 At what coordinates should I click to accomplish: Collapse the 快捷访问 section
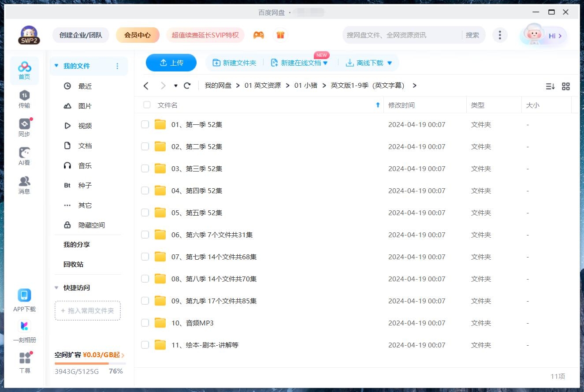tap(56, 287)
